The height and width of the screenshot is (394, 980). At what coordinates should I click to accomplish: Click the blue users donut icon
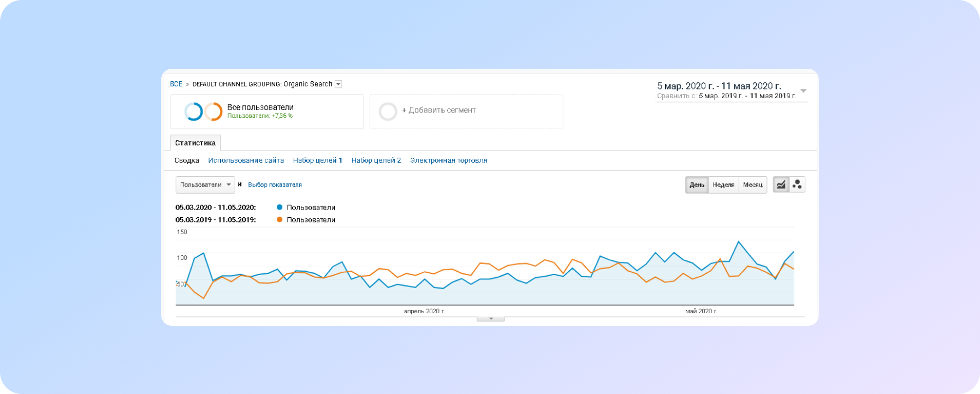193,111
